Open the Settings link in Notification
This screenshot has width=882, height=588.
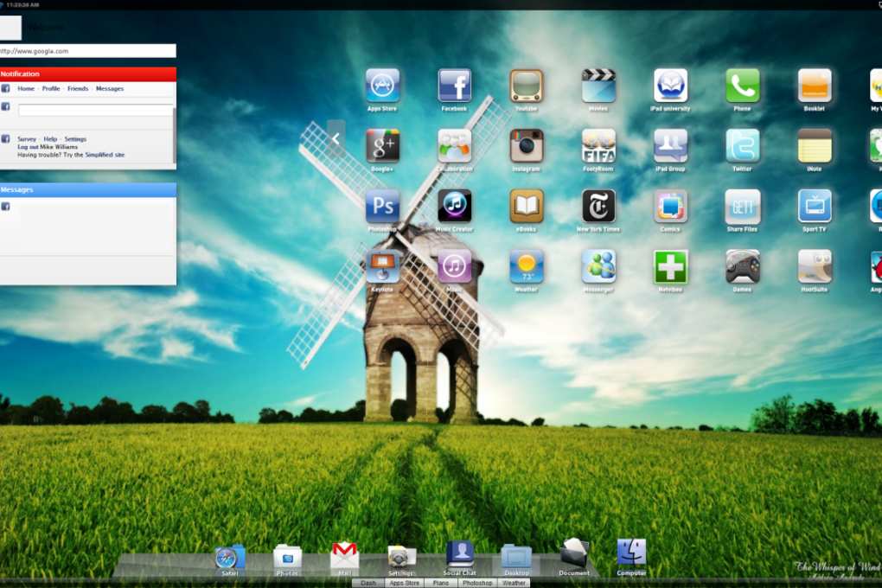click(x=75, y=139)
